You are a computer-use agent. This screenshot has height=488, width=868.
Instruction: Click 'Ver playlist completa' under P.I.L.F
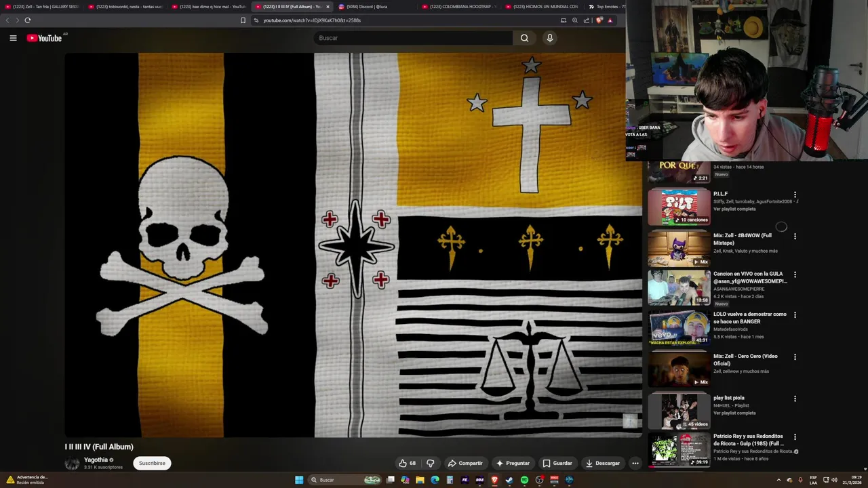(734, 209)
